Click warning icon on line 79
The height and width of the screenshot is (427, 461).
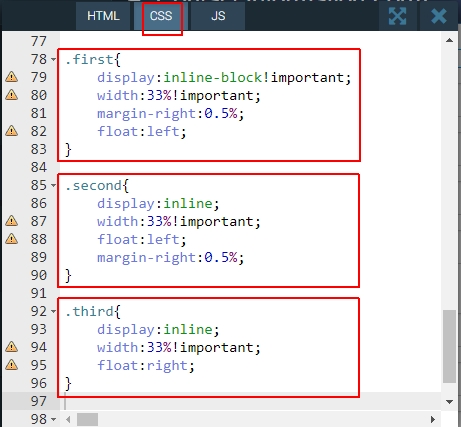click(12, 77)
